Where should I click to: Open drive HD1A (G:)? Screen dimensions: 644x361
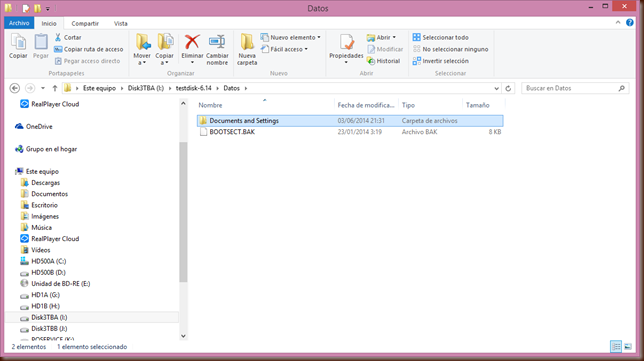pyautogui.click(x=40, y=295)
